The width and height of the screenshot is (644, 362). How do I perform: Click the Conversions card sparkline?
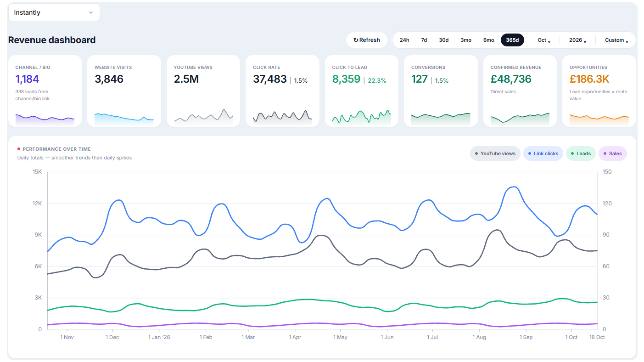(x=441, y=119)
